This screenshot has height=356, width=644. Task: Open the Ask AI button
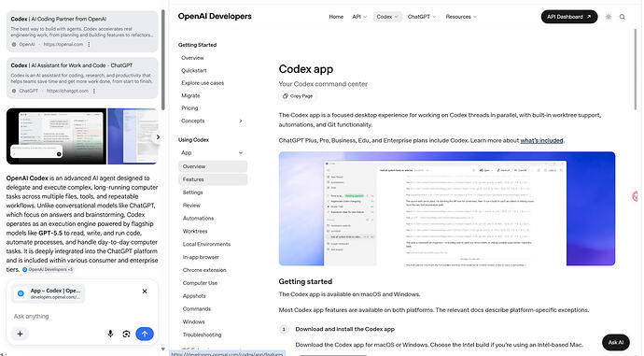615,342
